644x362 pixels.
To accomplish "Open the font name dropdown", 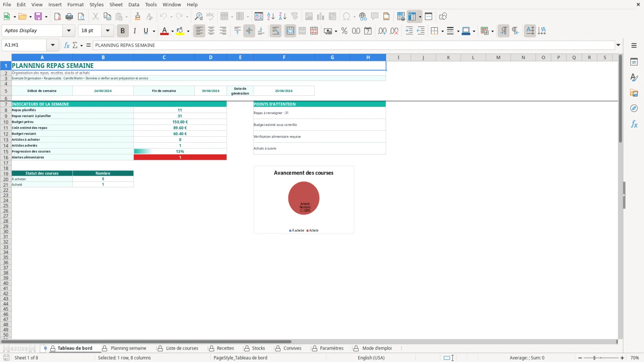I will tap(69, 31).
